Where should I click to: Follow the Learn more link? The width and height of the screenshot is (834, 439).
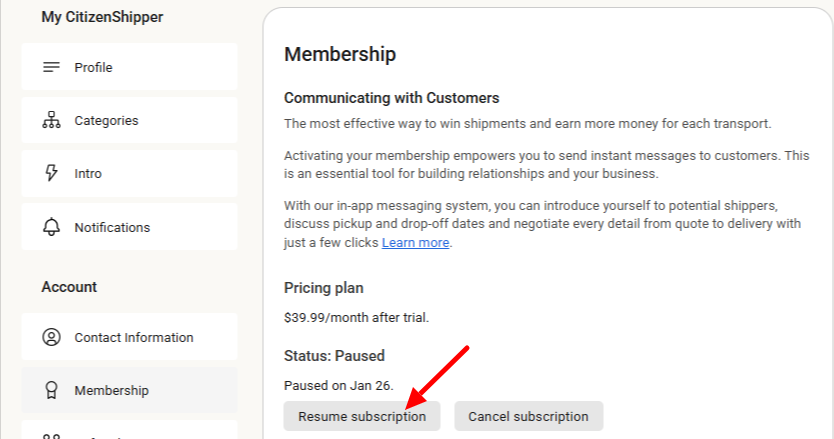pyautogui.click(x=415, y=243)
